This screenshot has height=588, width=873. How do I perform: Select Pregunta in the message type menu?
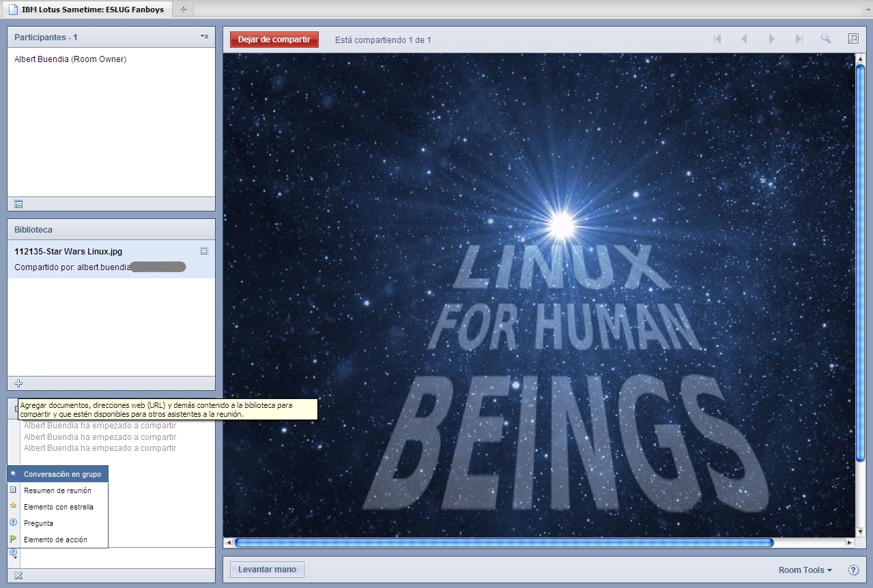[58, 523]
